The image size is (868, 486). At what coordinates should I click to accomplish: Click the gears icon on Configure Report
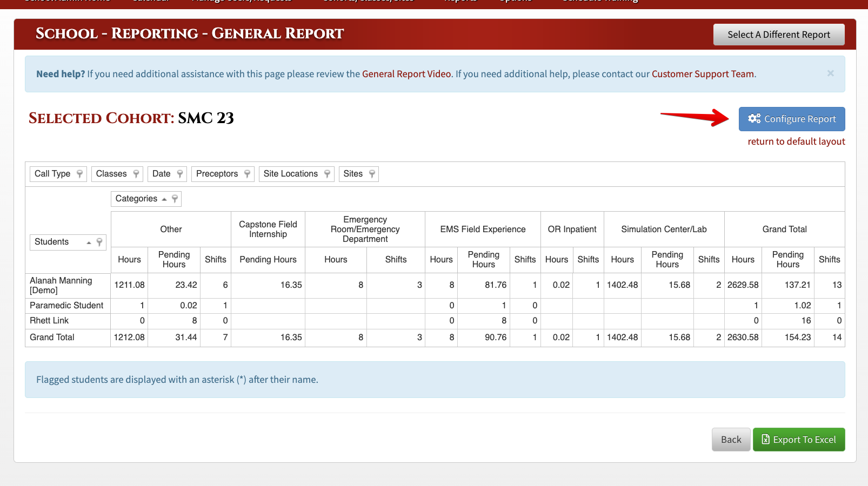pos(755,119)
